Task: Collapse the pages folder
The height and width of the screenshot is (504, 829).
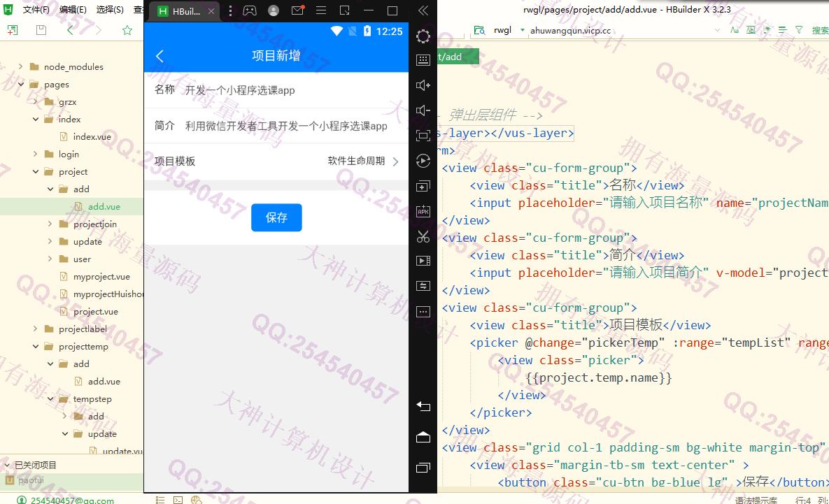Action: (x=20, y=84)
